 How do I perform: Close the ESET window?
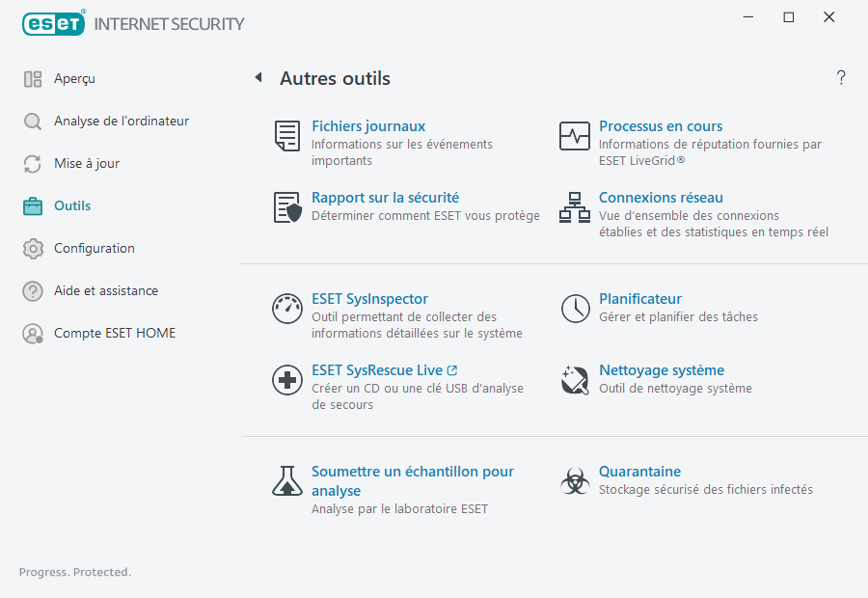pos(828,17)
